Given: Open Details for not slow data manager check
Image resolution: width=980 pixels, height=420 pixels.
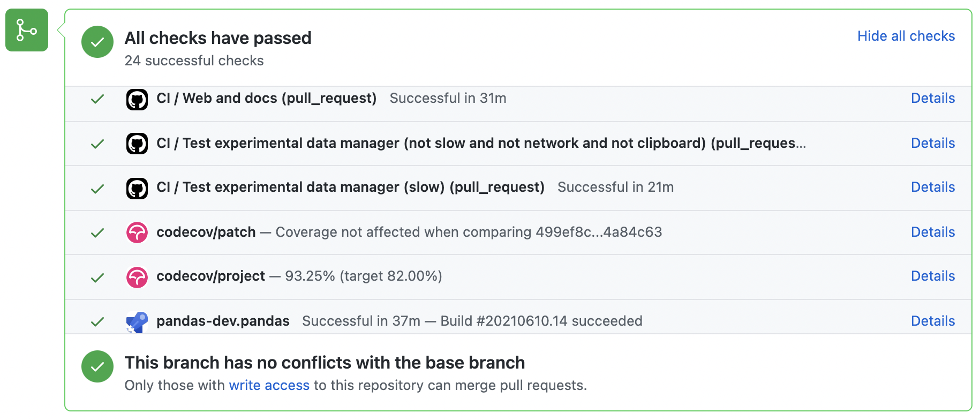Looking at the screenshot, I should click(x=933, y=143).
